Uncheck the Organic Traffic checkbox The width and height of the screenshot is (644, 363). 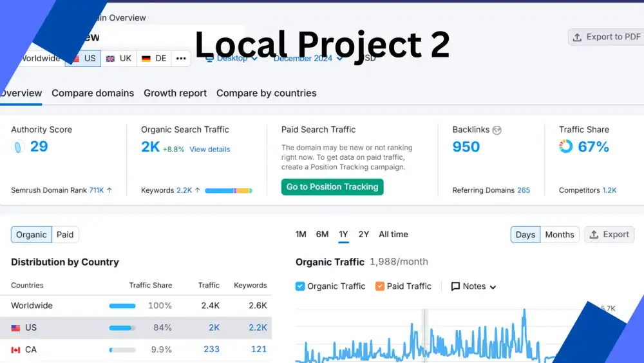click(300, 286)
